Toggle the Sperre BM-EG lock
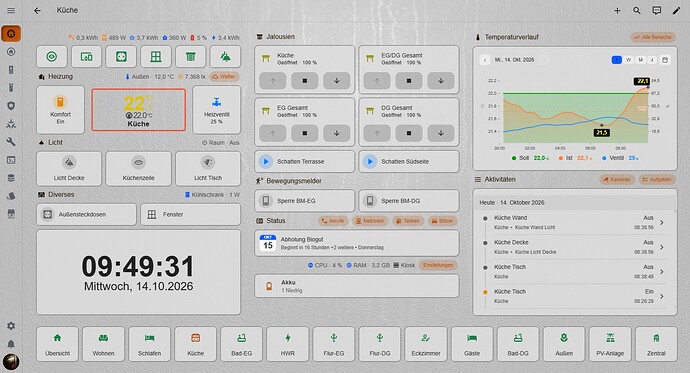 coord(305,201)
